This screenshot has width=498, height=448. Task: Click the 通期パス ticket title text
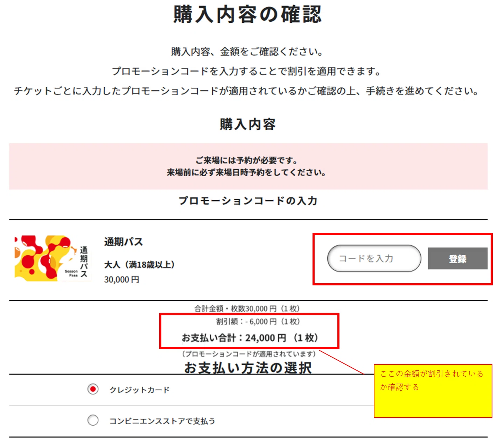pos(124,242)
